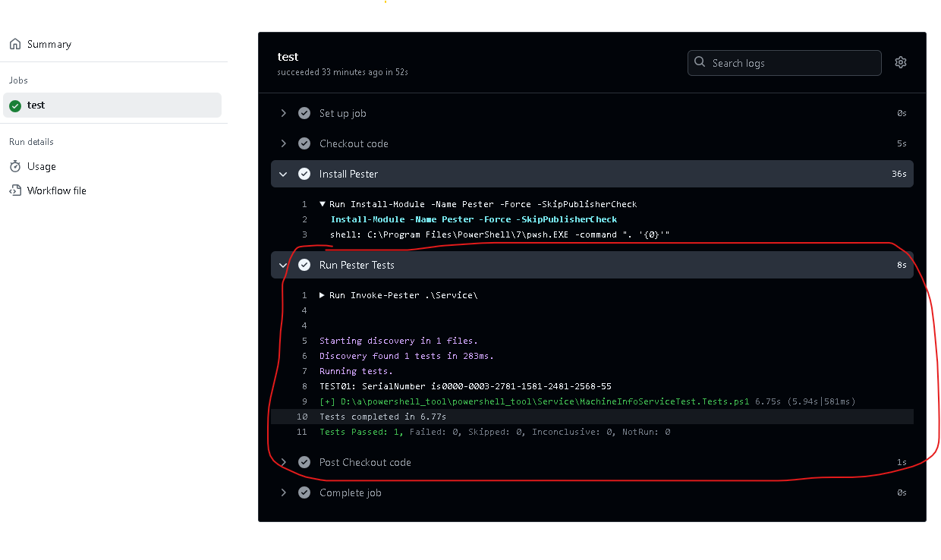Click Run Pester Tests status check icon
Viewport: 941px width, 560px height.
click(x=304, y=265)
